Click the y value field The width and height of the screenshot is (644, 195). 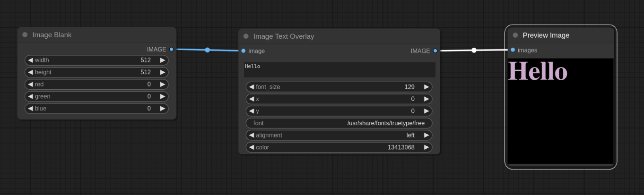[339, 111]
